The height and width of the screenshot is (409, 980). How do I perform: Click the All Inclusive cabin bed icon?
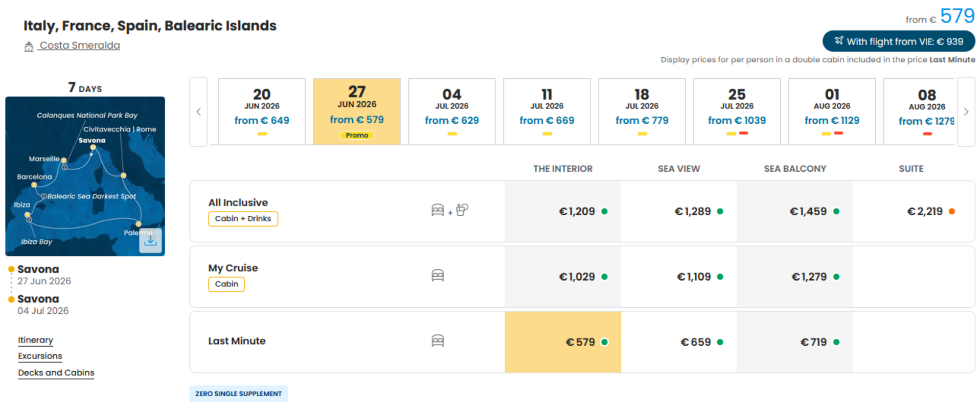[438, 210]
